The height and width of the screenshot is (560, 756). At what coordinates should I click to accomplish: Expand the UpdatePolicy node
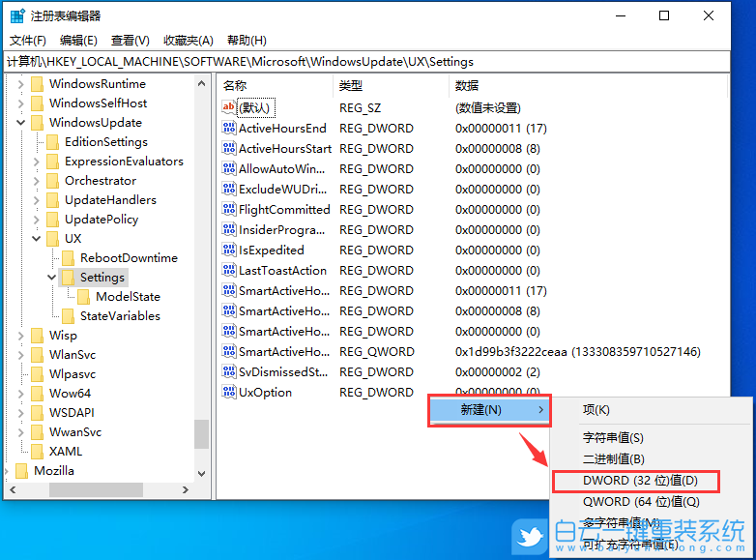click(36, 219)
